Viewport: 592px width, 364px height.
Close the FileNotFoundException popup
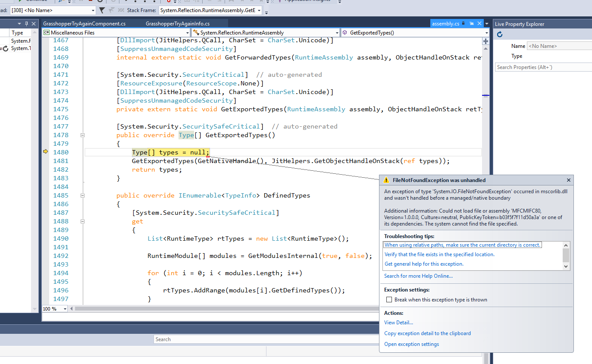click(x=568, y=180)
